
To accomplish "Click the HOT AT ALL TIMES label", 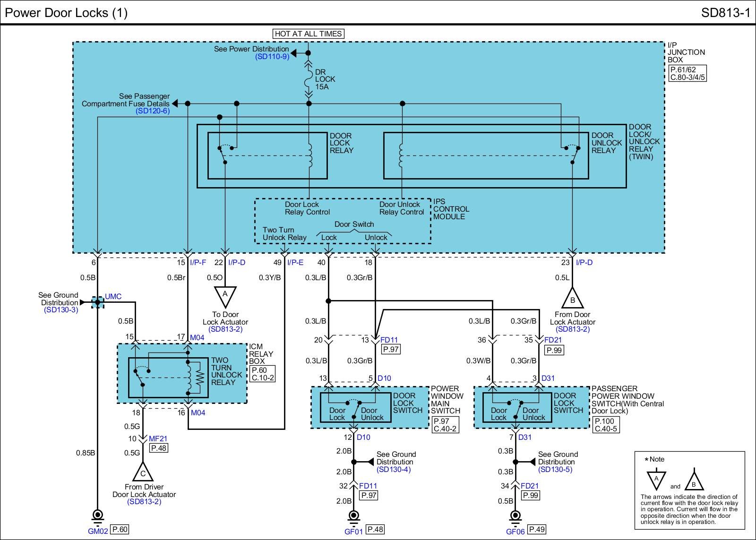I will tap(309, 34).
